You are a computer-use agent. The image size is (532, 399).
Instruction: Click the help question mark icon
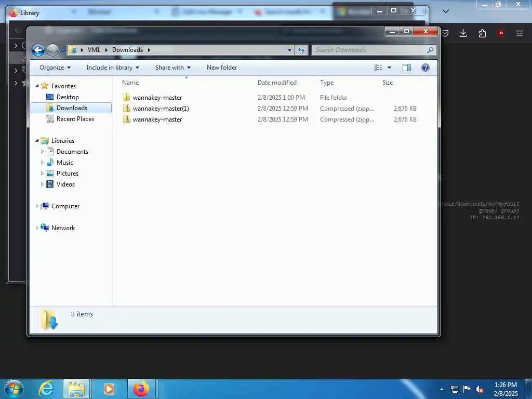425,68
